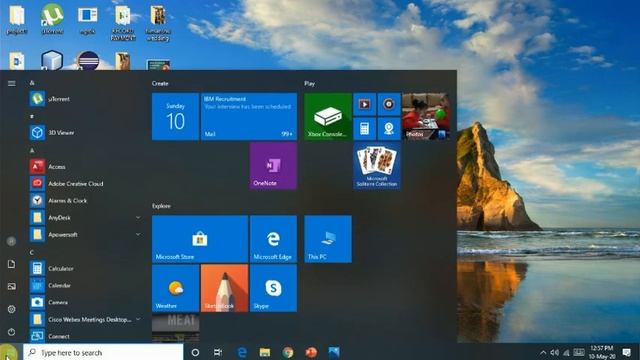This screenshot has width=640, height=360.
Task: Open the Groove Music small tile
Action: pos(389,104)
